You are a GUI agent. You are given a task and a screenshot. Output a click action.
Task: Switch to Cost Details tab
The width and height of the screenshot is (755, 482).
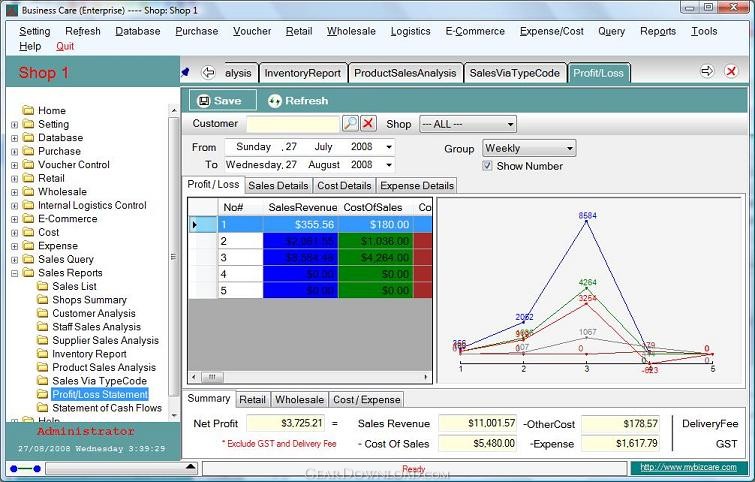(344, 185)
